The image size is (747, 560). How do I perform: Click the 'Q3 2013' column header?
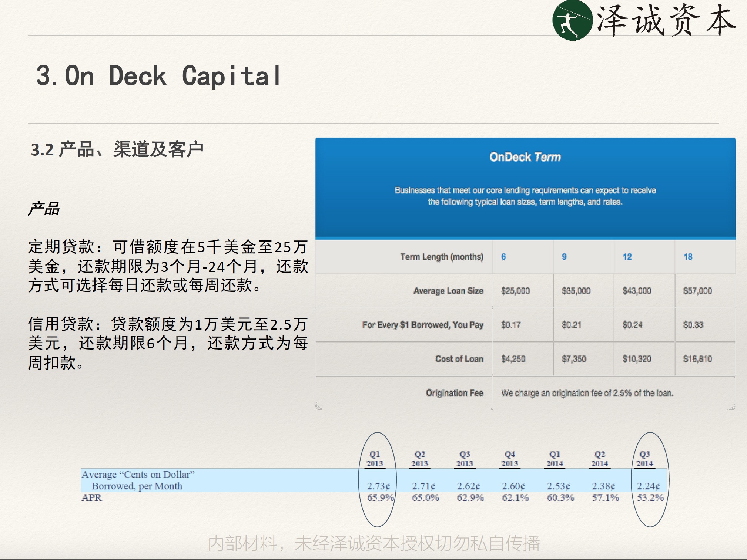(465, 459)
